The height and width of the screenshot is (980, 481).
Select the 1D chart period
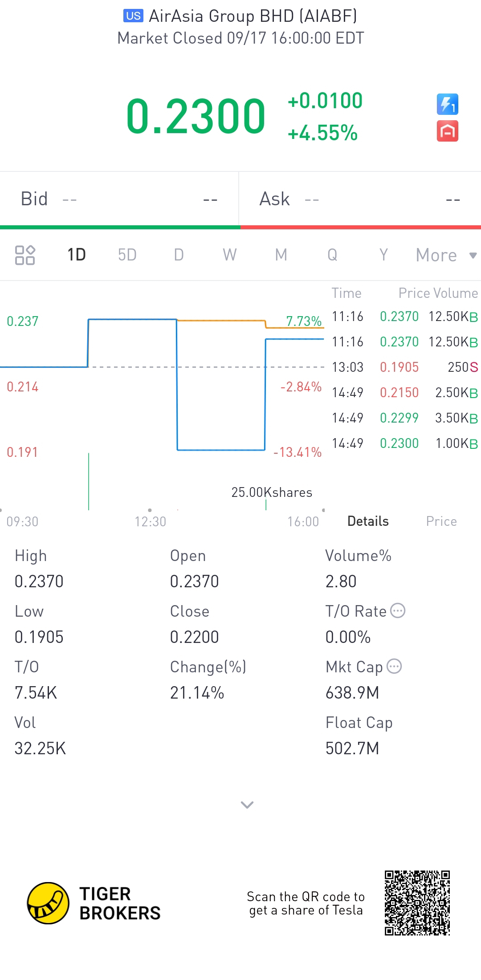(x=76, y=255)
